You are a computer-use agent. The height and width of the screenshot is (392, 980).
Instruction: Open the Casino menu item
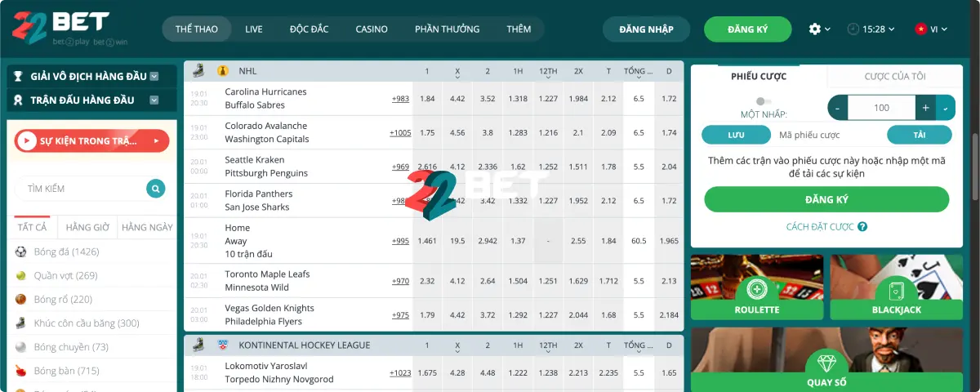click(x=372, y=29)
